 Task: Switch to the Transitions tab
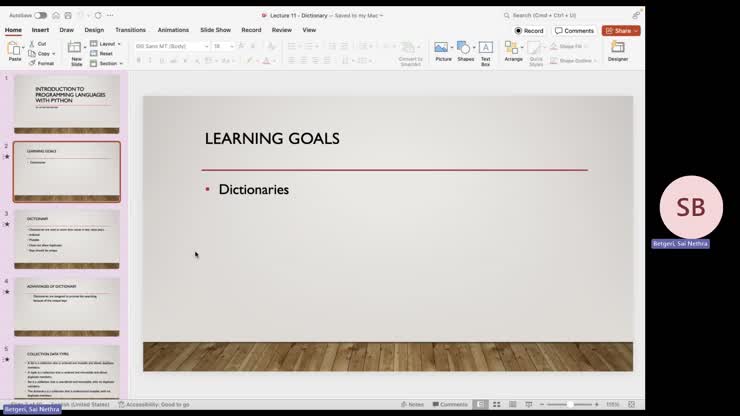(x=130, y=30)
